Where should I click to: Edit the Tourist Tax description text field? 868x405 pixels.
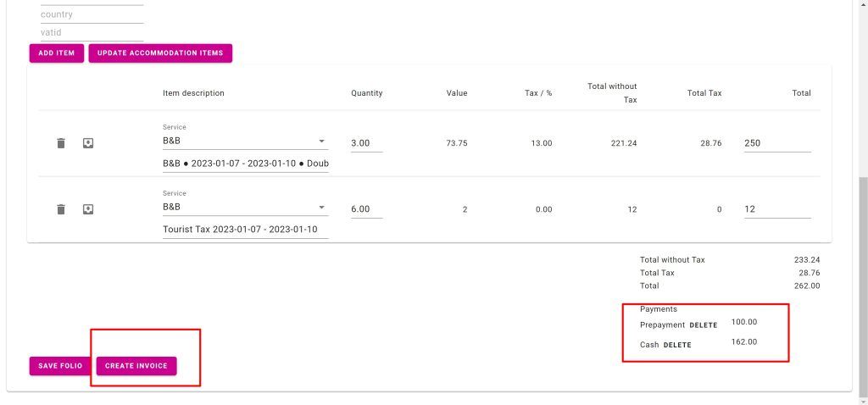tap(245, 230)
